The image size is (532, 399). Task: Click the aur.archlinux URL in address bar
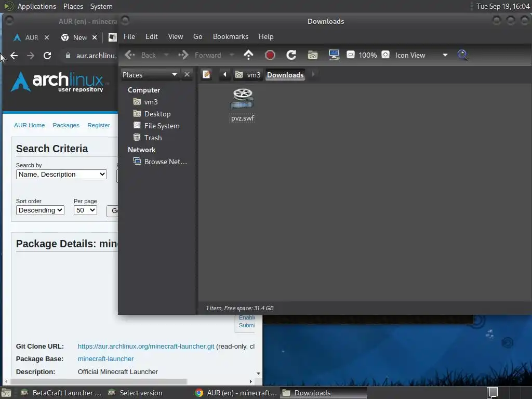96,56
